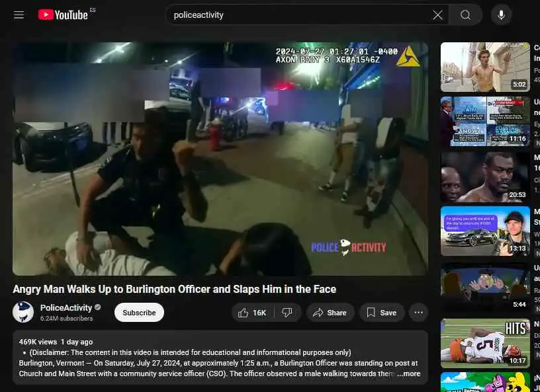The height and width of the screenshot is (392, 540).
Task: Save video to a playlist
Action: [382, 313]
